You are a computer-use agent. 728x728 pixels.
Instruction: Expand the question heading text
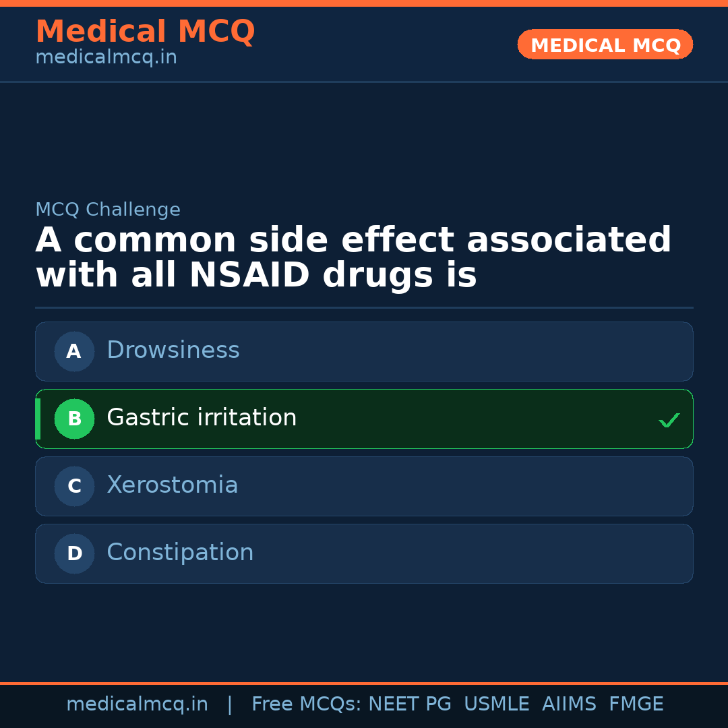pyautogui.click(x=354, y=256)
